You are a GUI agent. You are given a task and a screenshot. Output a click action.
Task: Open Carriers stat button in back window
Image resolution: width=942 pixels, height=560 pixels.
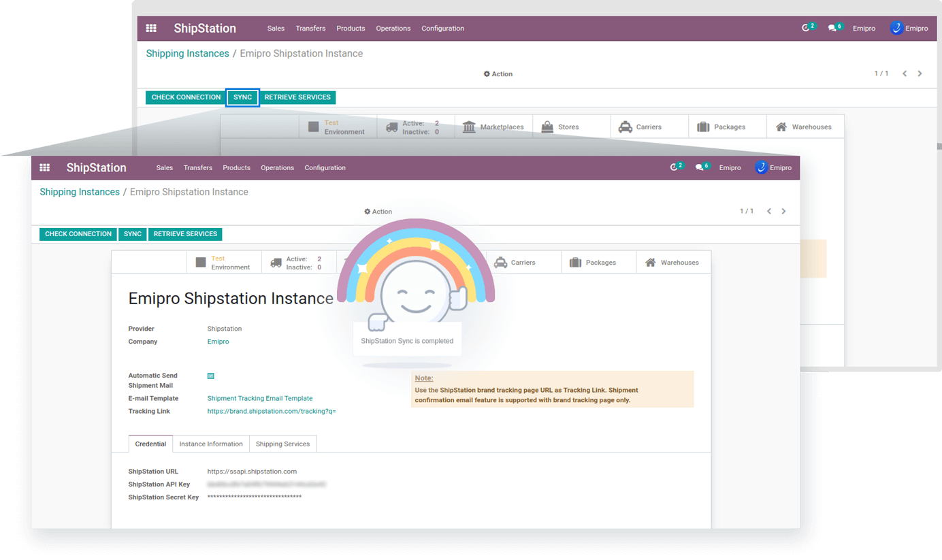click(x=649, y=127)
